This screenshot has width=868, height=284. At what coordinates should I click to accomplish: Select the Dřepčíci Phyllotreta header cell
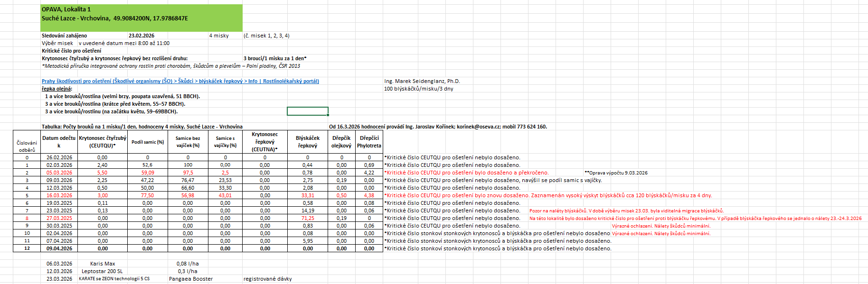pyautogui.click(x=369, y=142)
